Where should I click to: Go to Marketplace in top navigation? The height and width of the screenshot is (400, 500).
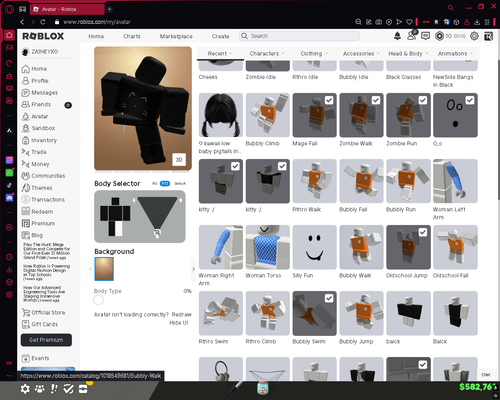pos(176,36)
